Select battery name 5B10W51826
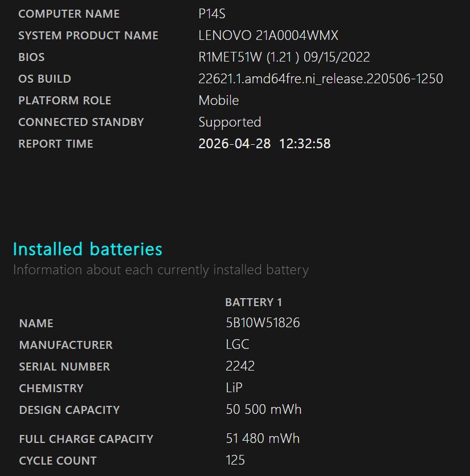The height and width of the screenshot is (476, 470). click(x=263, y=323)
